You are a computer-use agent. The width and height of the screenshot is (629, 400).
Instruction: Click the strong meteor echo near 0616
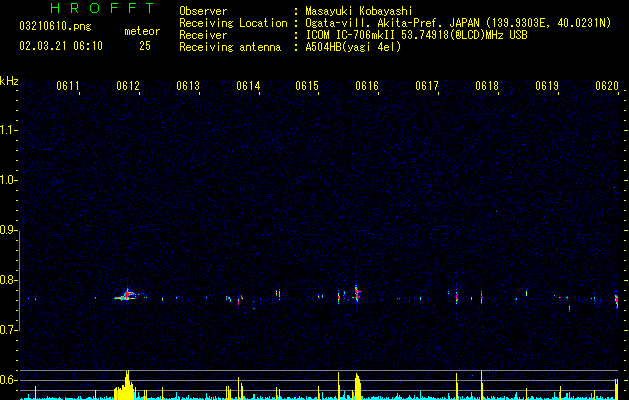point(357,294)
